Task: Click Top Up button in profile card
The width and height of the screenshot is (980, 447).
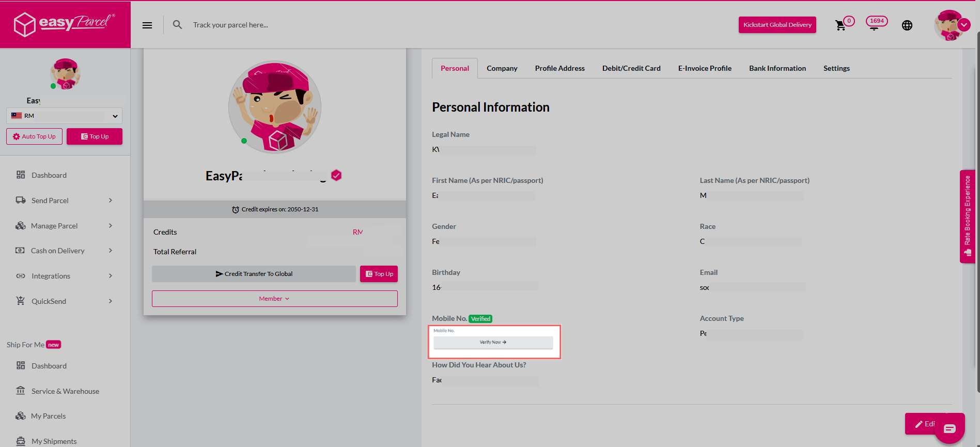Action: [x=379, y=274]
